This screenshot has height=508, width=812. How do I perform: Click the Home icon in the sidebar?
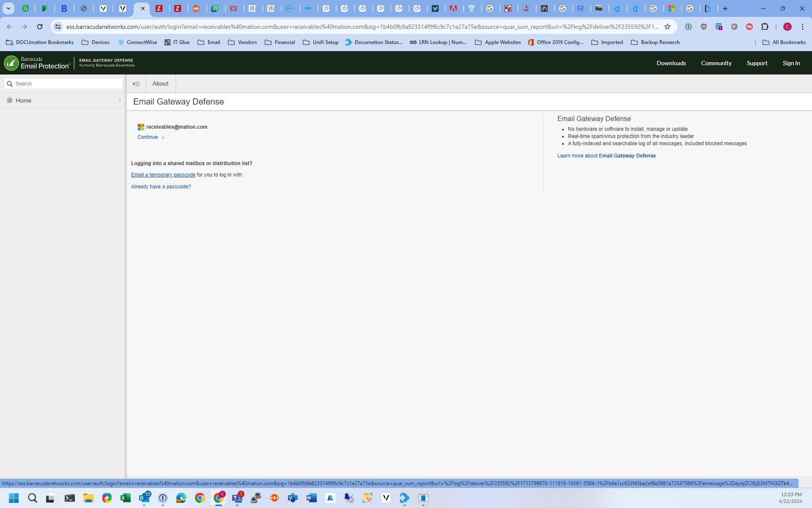click(10, 100)
